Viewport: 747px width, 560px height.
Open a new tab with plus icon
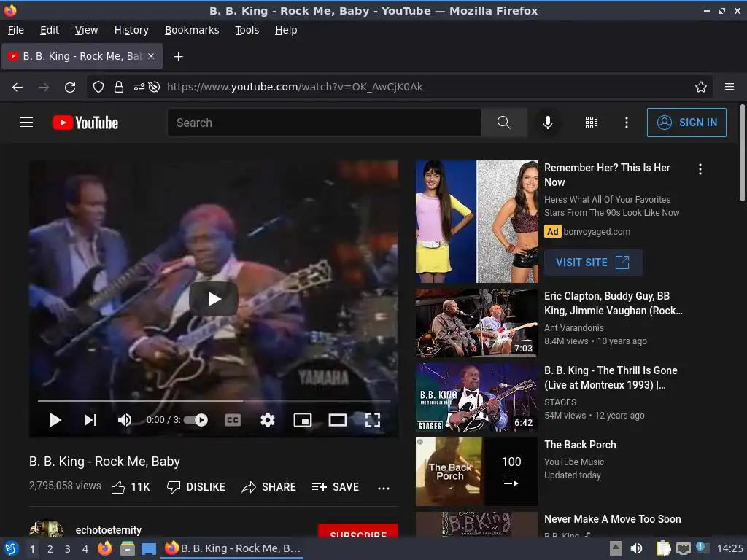178,57
